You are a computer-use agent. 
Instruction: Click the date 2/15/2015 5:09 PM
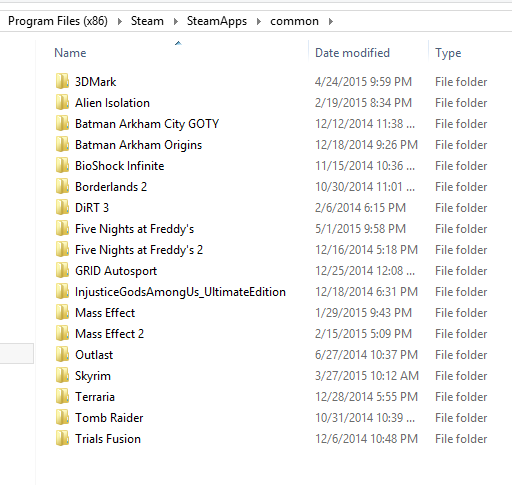click(363, 334)
